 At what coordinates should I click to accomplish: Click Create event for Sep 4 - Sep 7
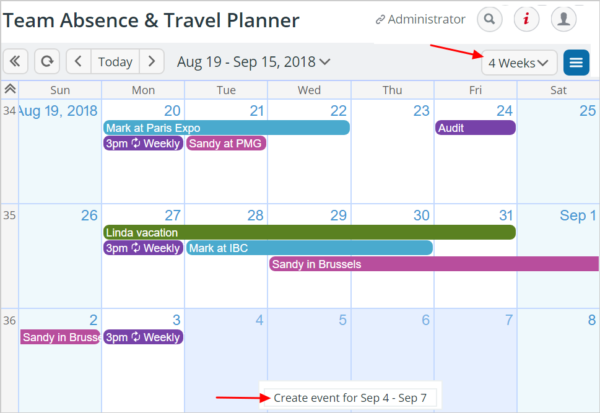(350, 398)
